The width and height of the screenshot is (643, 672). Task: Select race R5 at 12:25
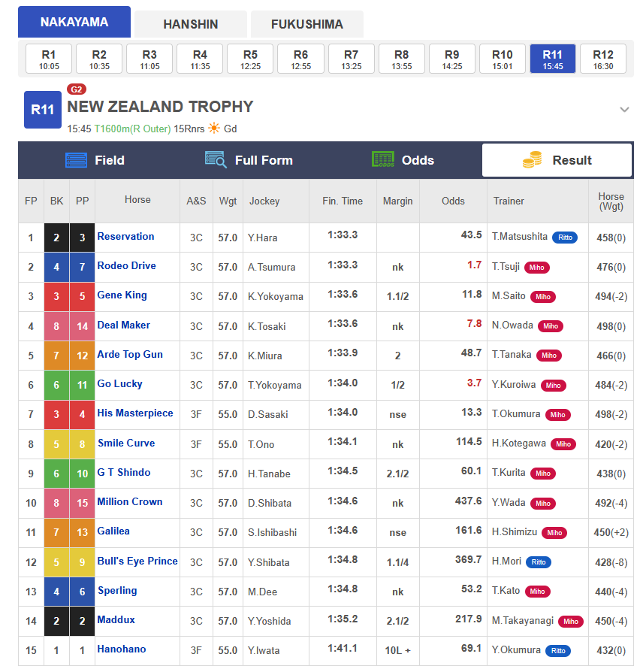tap(250, 59)
